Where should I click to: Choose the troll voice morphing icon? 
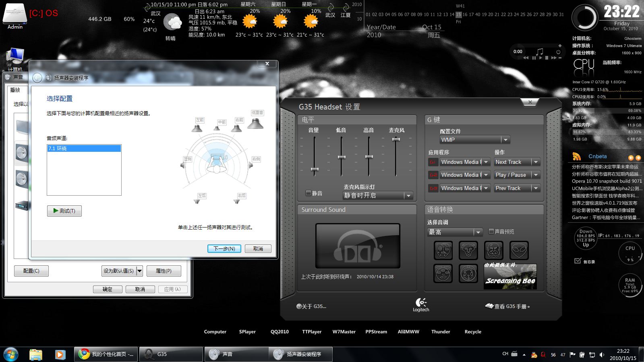tap(493, 250)
